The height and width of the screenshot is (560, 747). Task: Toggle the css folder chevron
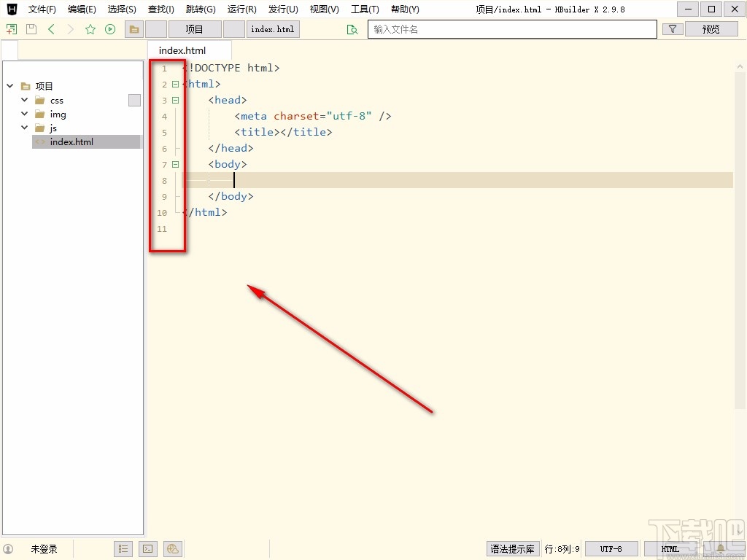click(x=24, y=100)
